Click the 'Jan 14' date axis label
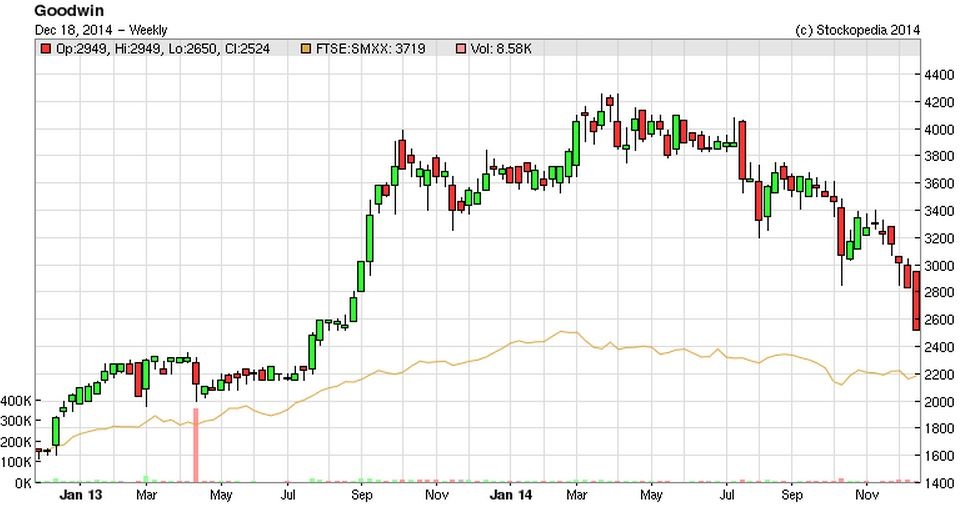The height and width of the screenshot is (519, 962). coord(510,495)
